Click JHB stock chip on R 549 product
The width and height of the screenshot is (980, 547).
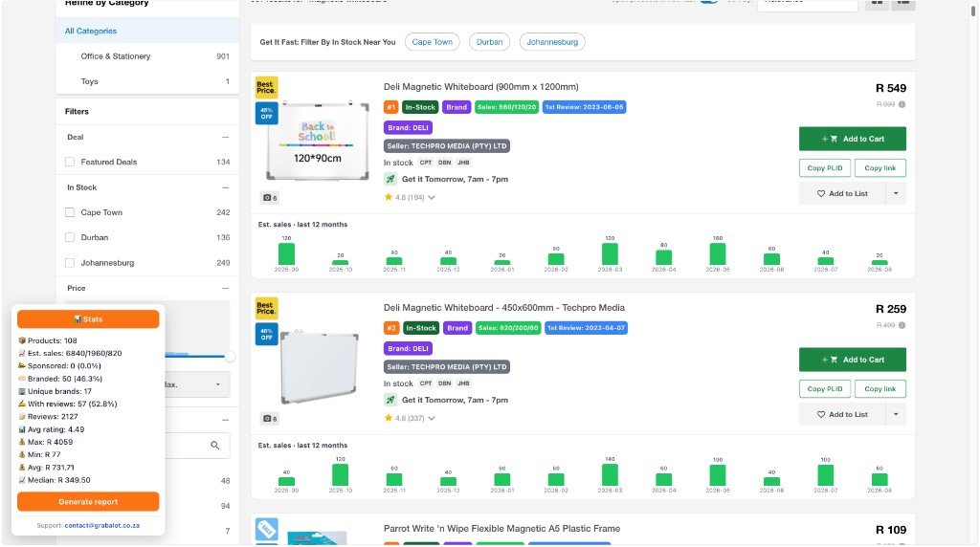point(463,163)
